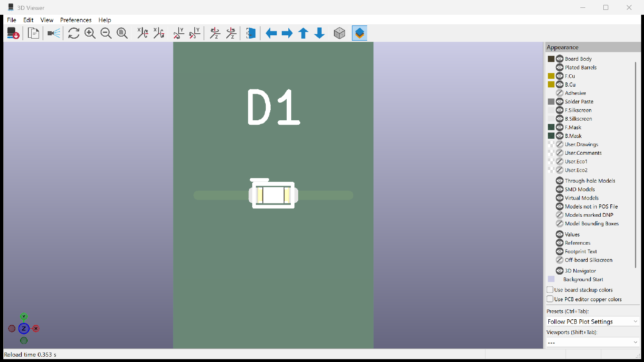Pan board left with blue arrow
The width and height of the screenshot is (644, 362).
click(271, 33)
